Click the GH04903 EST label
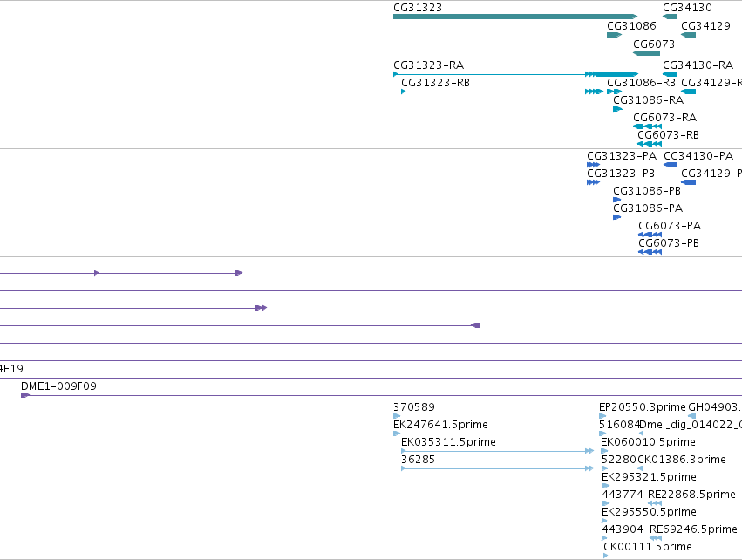The image size is (742, 560). point(715,407)
